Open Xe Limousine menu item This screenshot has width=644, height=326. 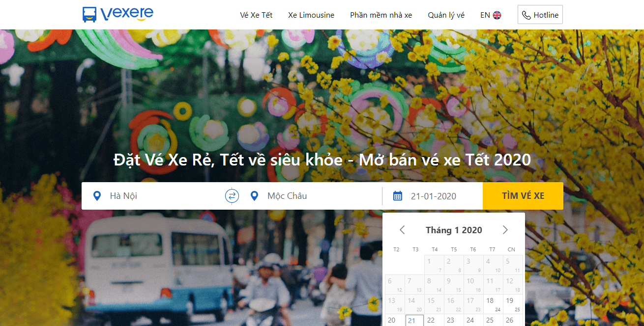[x=311, y=15]
